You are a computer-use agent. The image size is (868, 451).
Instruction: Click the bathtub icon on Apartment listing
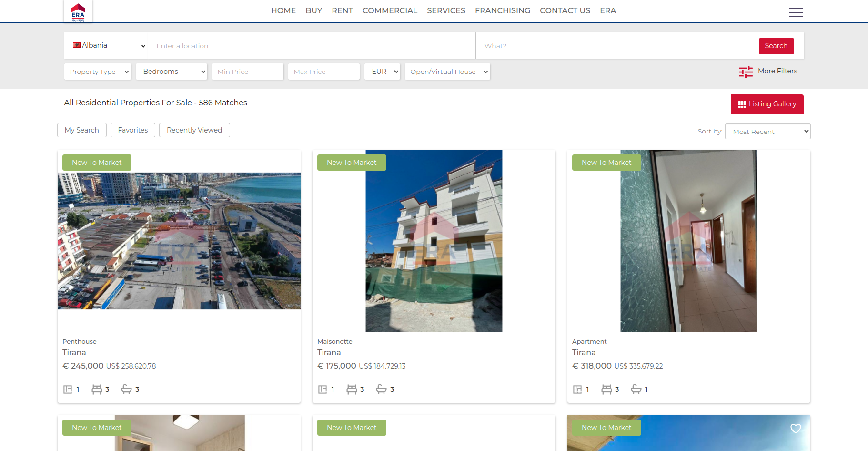point(636,389)
